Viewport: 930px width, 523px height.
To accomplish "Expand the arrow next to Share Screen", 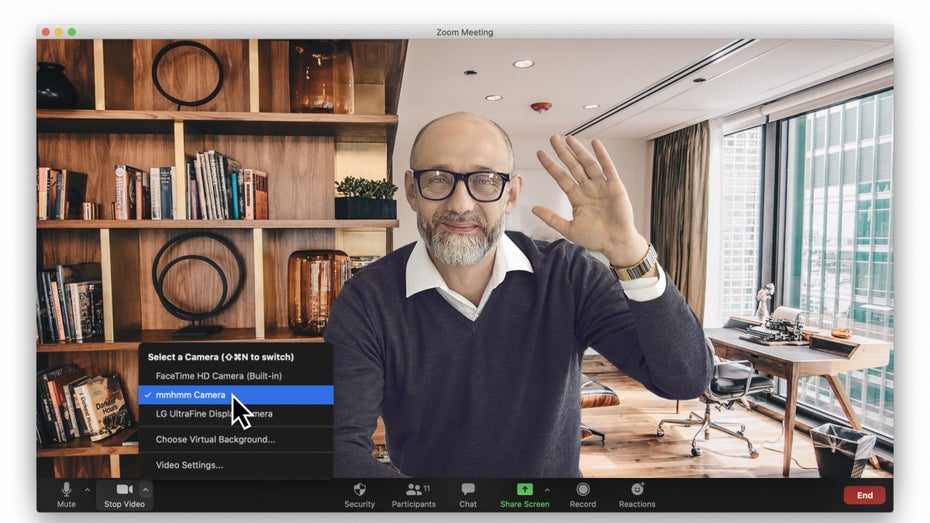I will coord(546,489).
